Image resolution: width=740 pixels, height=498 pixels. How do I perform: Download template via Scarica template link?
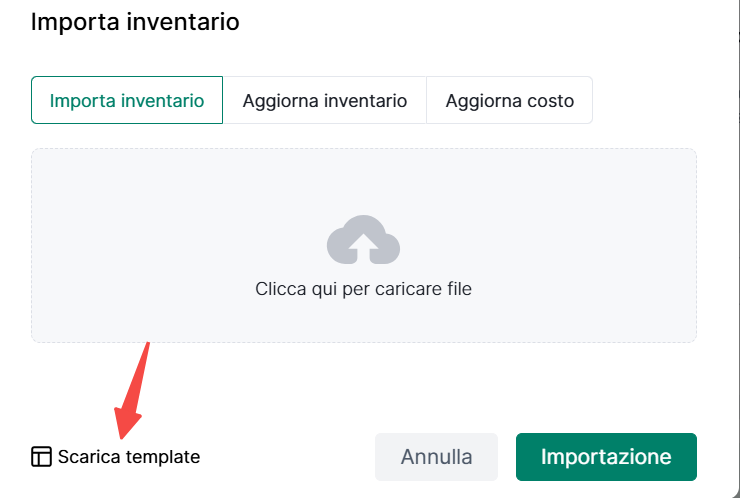129,457
